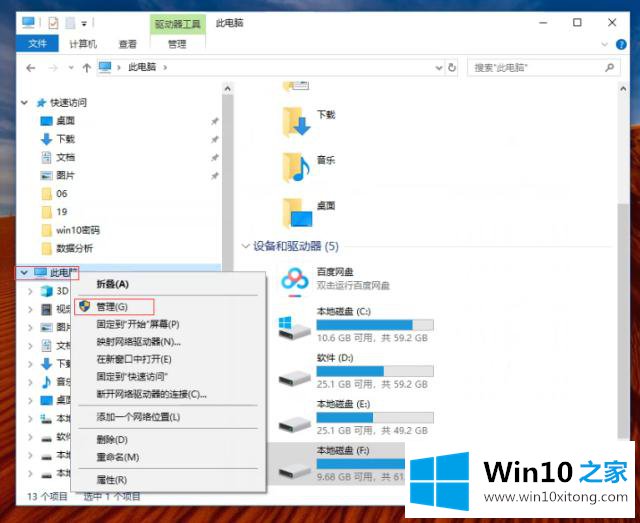Collapse the 设备和驱动器 (5) group
640x523 pixels.
tap(245, 246)
